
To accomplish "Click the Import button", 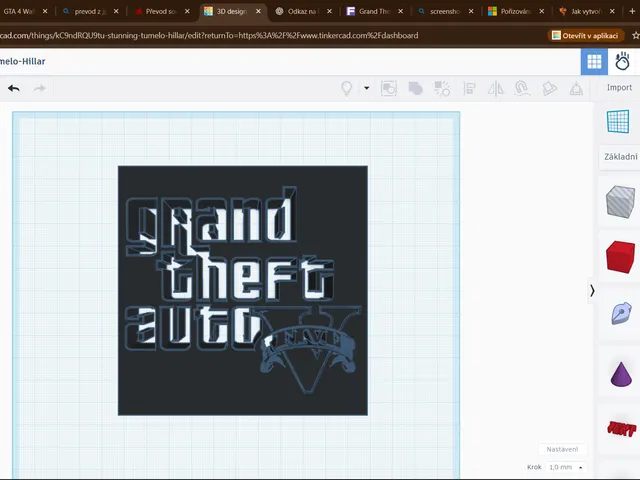I will (619, 87).
